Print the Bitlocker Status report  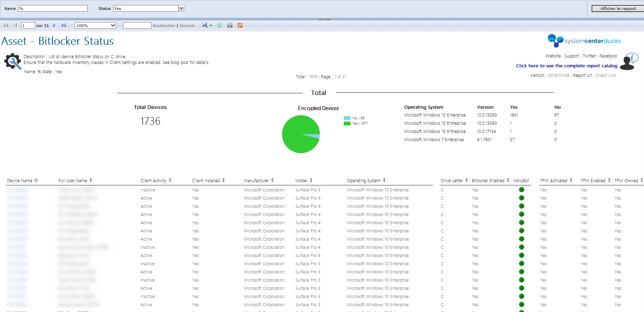229,25
